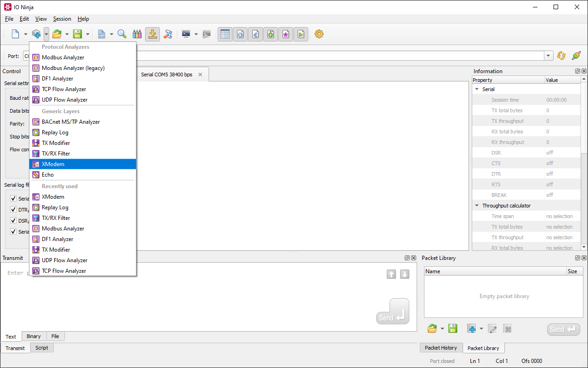Image resolution: width=588 pixels, height=368 pixels.
Task: Close the Packet Library pane with its X
Action: click(x=584, y=258)
